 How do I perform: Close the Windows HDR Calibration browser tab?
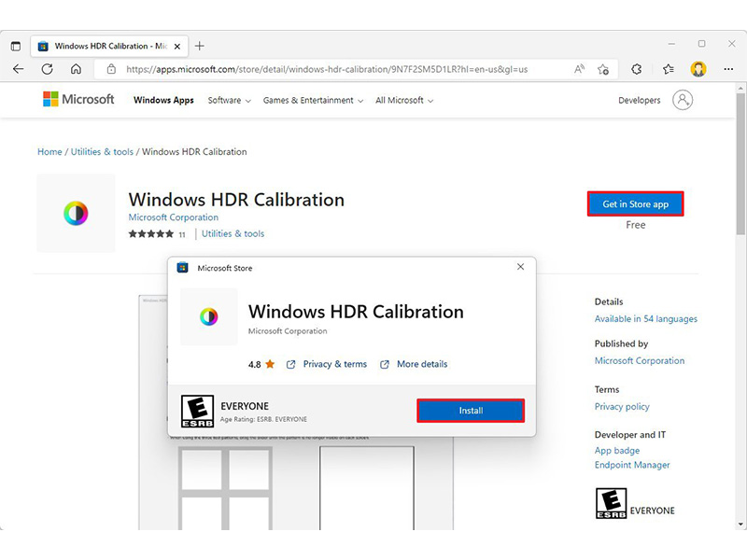pyautogui.click(x=177, y=46)
